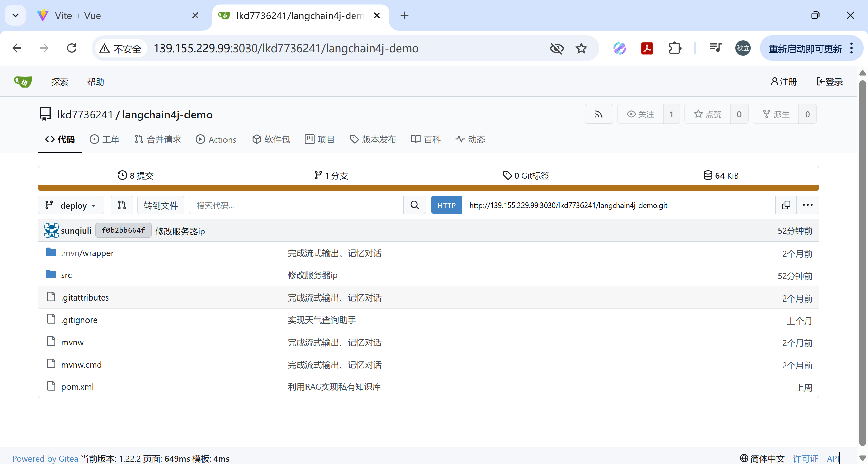This screenshot has height=464, width=868.
Task: Open the pom.xml file
Action: [77, 387]
